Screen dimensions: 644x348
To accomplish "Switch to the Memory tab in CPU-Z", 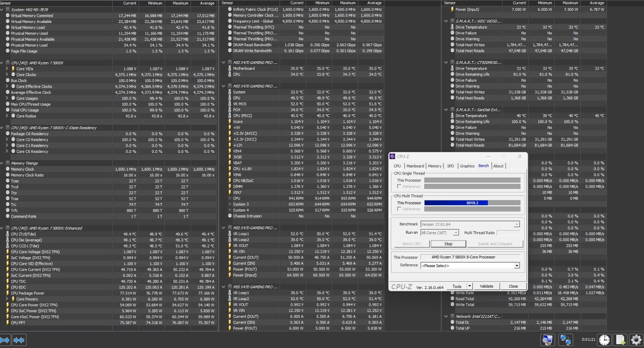I will point(435,166).
